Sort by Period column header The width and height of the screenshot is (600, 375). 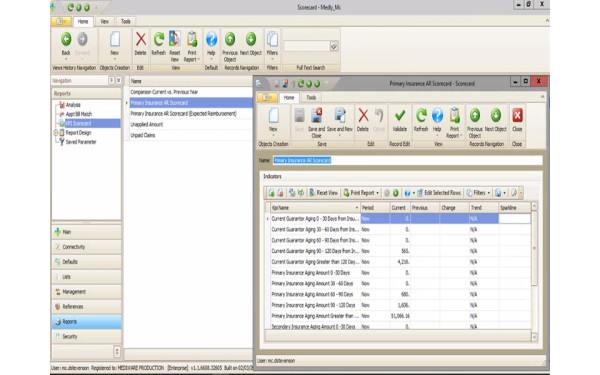point(375,208)
